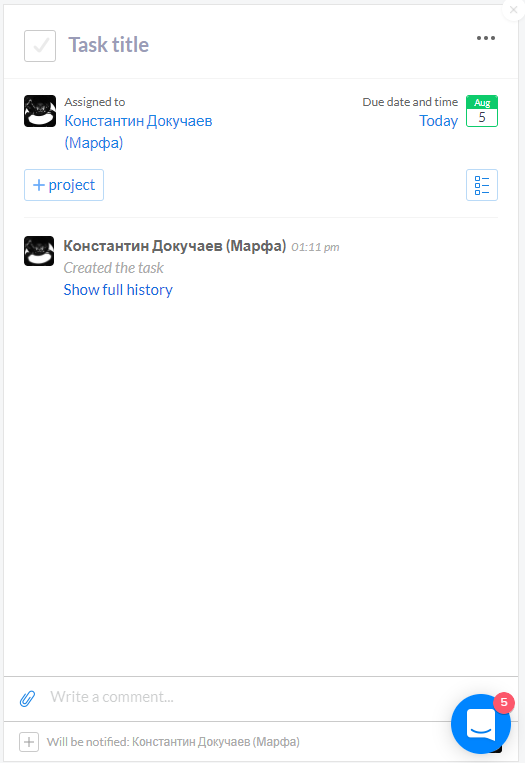
Task: Click the author name Константин Докучаев in history
Action: (x=175, y=246)
